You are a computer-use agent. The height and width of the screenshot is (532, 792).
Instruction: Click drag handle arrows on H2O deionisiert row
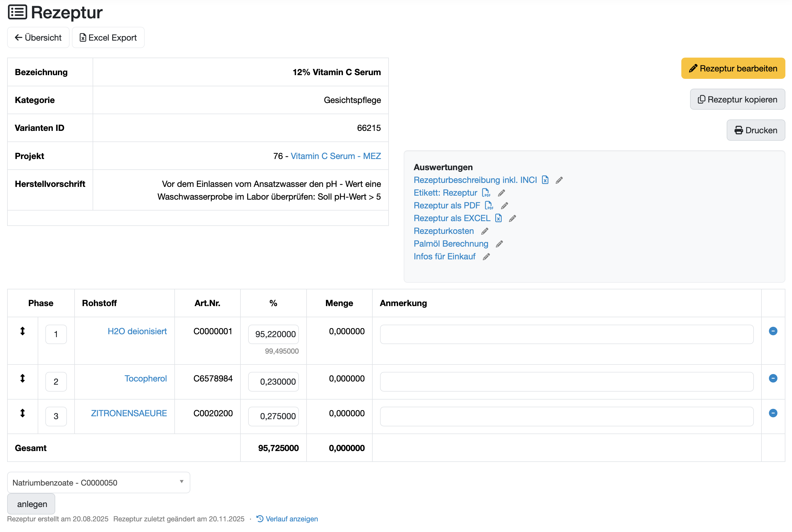point(22,331)
